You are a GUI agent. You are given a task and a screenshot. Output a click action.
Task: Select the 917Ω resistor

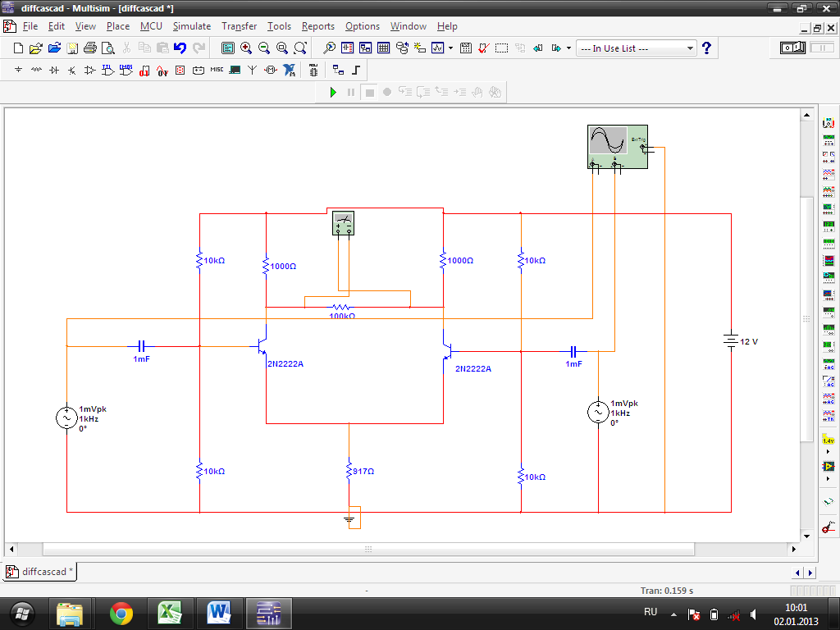pos(349,471)
